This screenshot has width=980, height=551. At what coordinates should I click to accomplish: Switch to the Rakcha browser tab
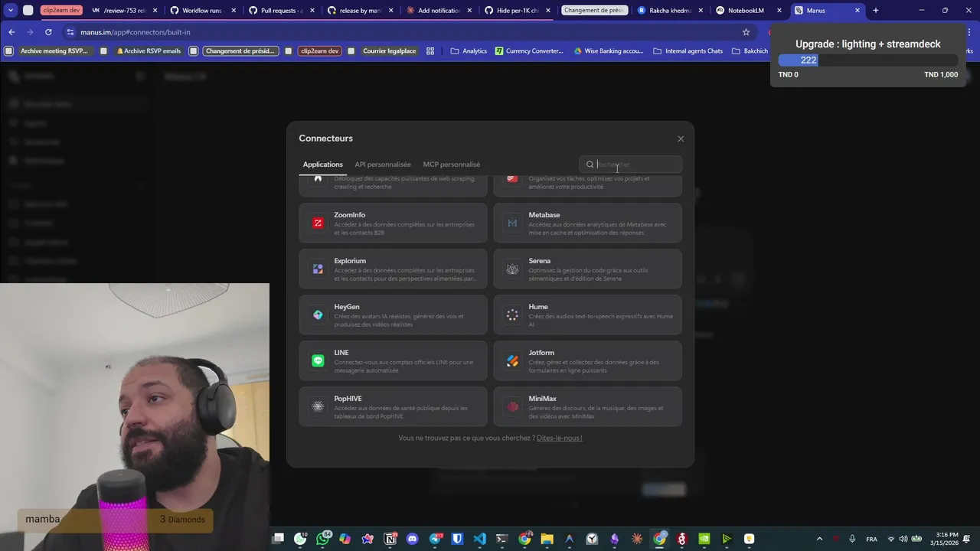(670, 11)
